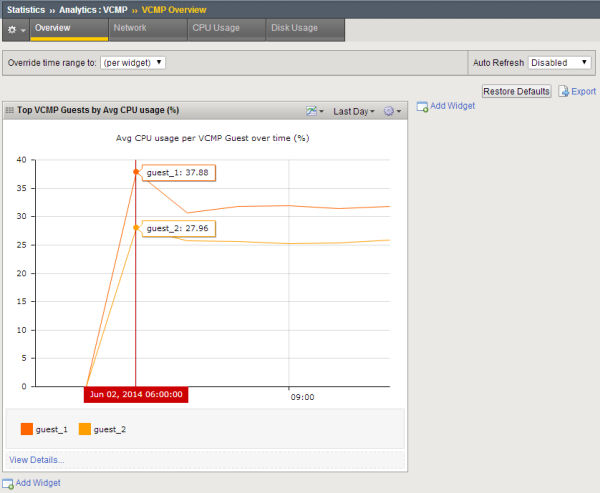Open the View Details link
Viewport: 600px width, 493px height.
click(x=36, y=460)
